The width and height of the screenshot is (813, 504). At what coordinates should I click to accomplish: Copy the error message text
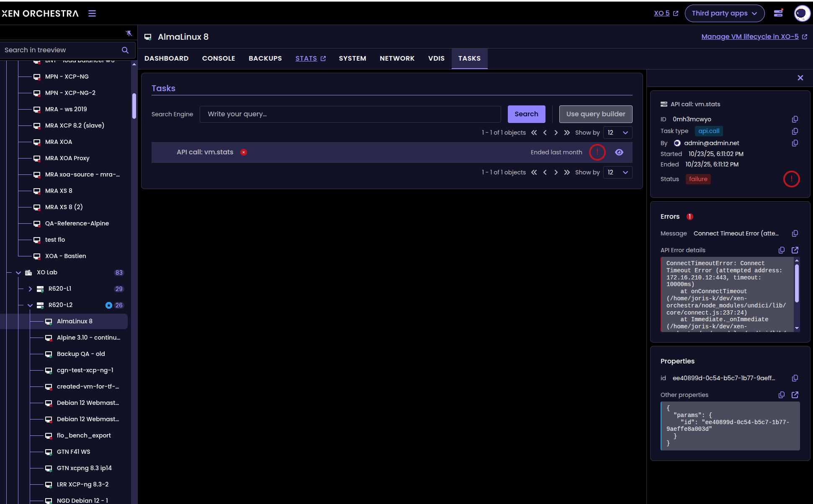tap(795, 233)
